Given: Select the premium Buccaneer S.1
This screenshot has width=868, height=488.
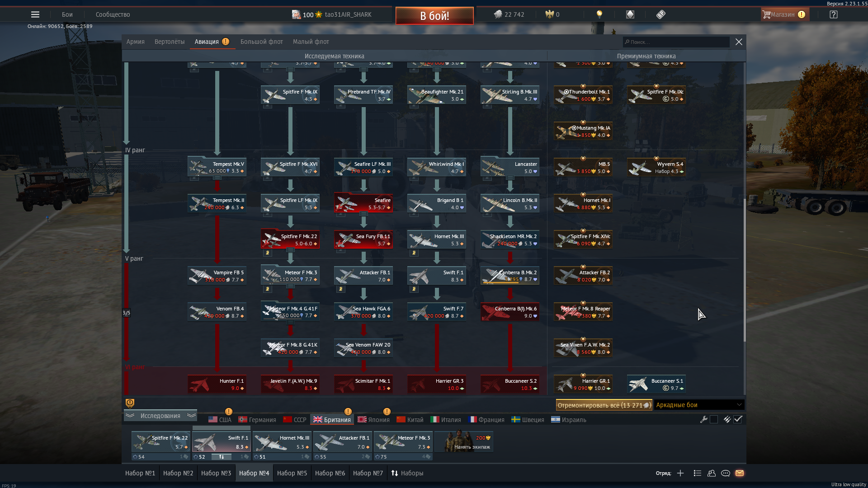Looking at the screenshot, I should [x=656, y=384].
